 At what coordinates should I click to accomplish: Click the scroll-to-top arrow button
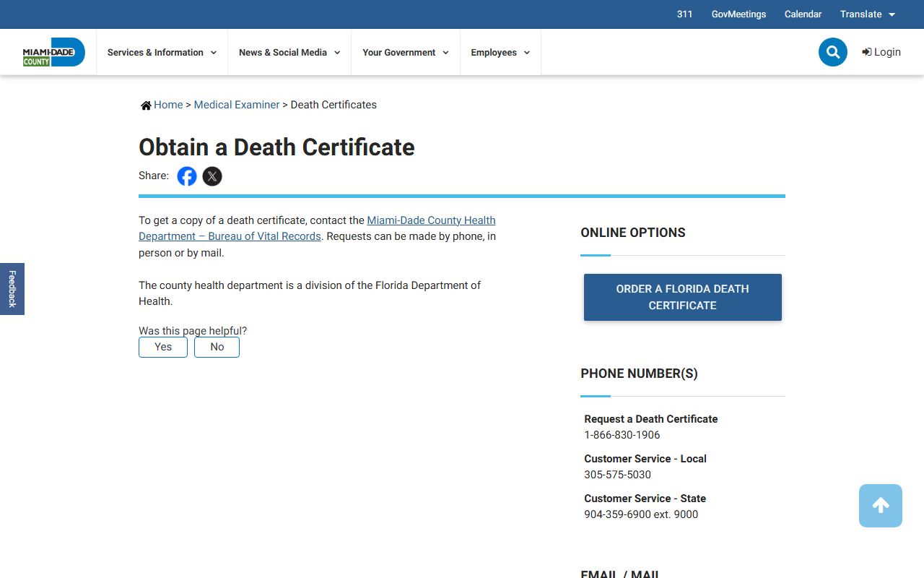(880, 506)
